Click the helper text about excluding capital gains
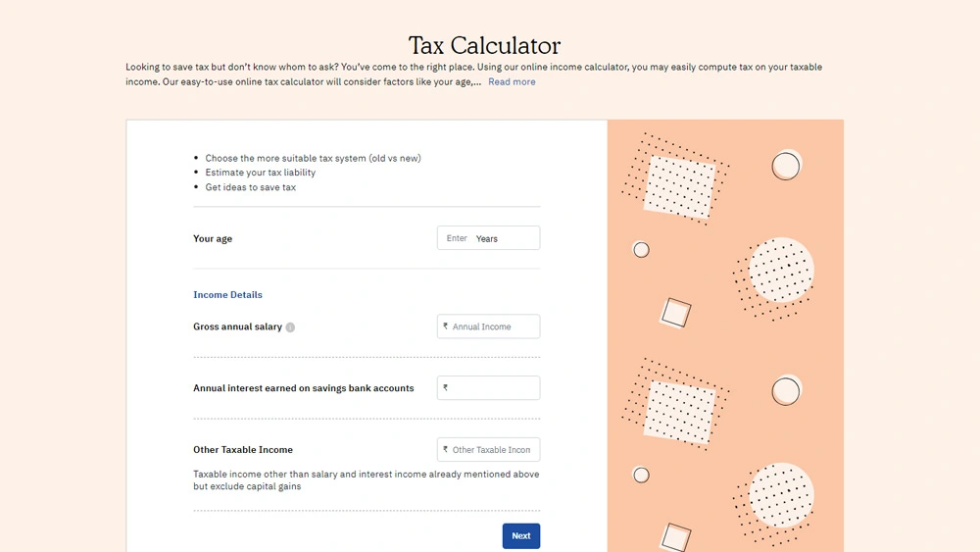 point(366,480)
